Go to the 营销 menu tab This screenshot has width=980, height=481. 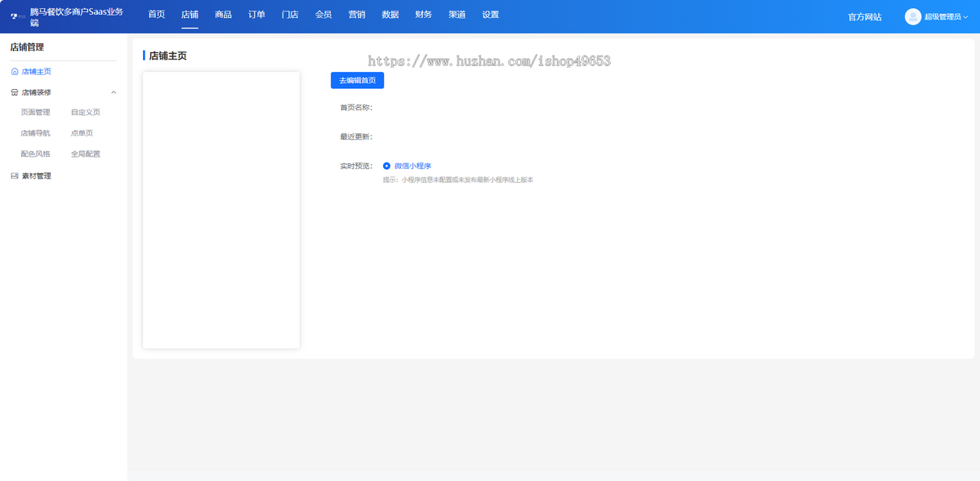(357, 15)
